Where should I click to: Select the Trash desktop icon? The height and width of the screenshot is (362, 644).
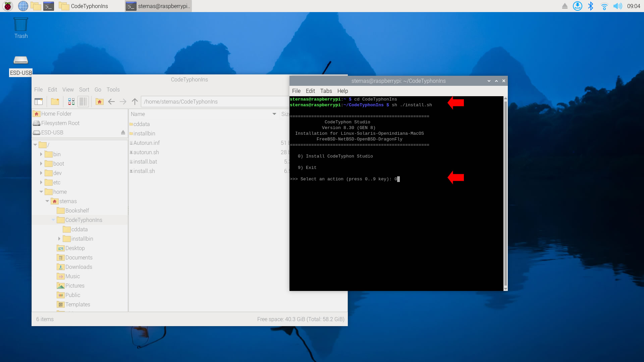pyautogui.click(x=21, y=28)
